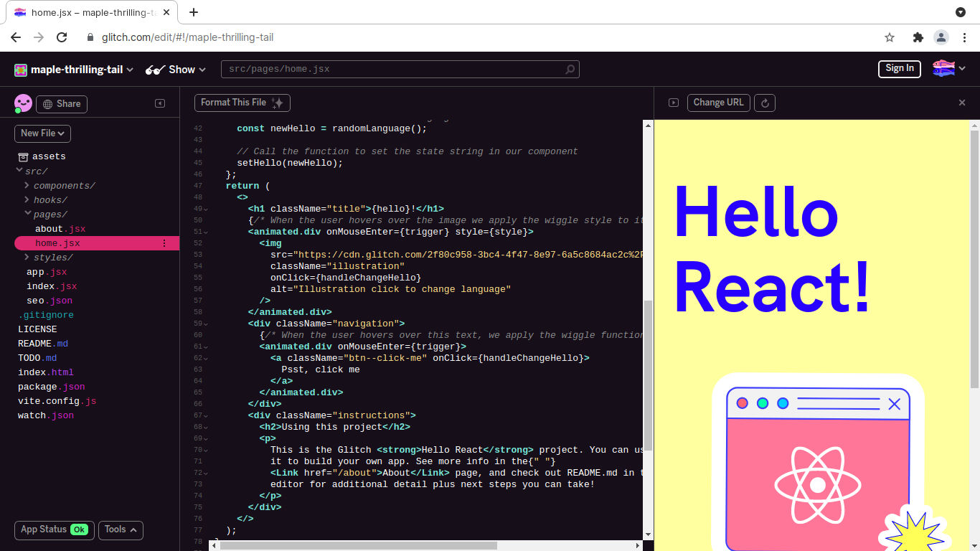This screenshot has height=551, width=980.
Task: Click the editor horizontal scrollbar
Action: (x=359, y=545)
